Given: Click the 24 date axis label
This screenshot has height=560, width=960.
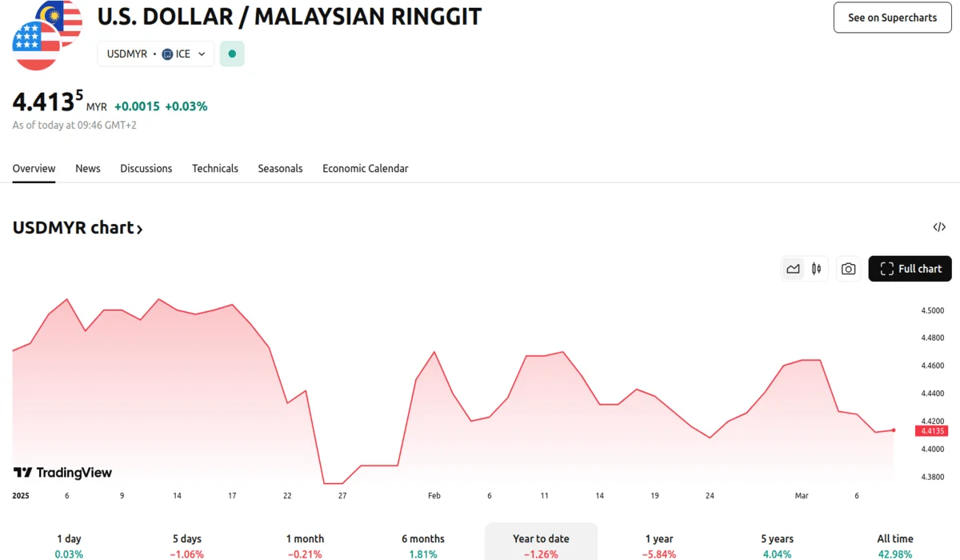Looking at the screenshot, I should (710, 496).
